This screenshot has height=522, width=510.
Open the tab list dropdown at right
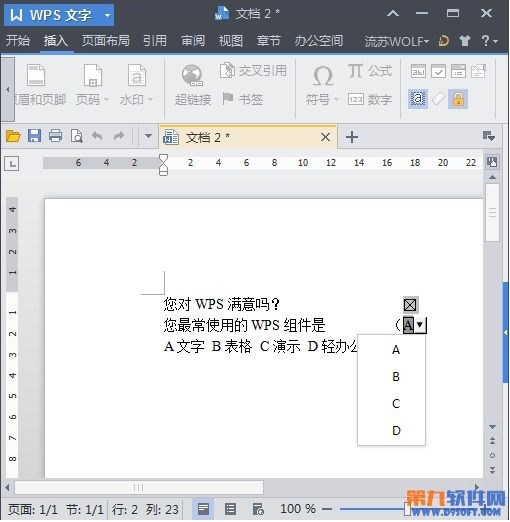489,136
